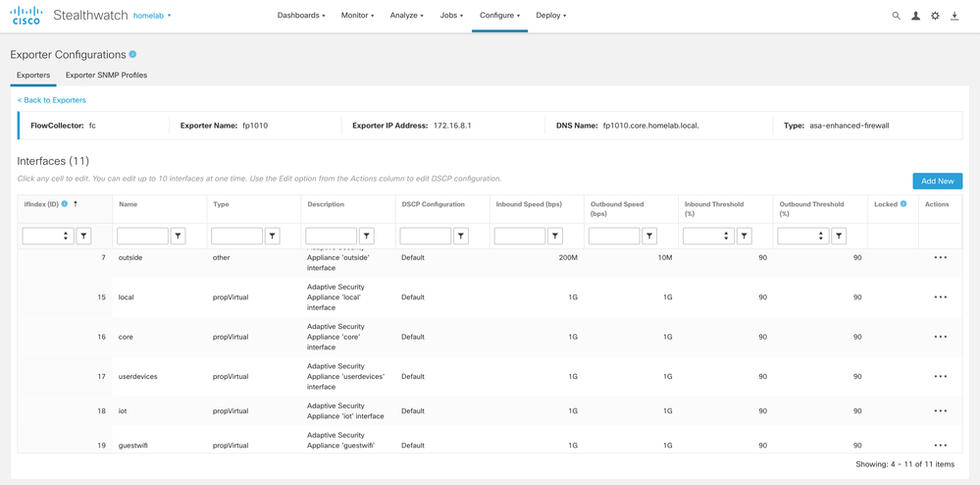Open actions menu for local interface
The image size is (980, 485).
[940, 297]
